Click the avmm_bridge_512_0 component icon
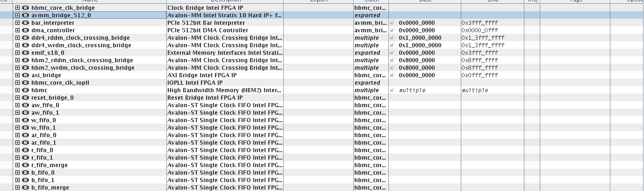 pyautogui.click(x=25, y=15)
